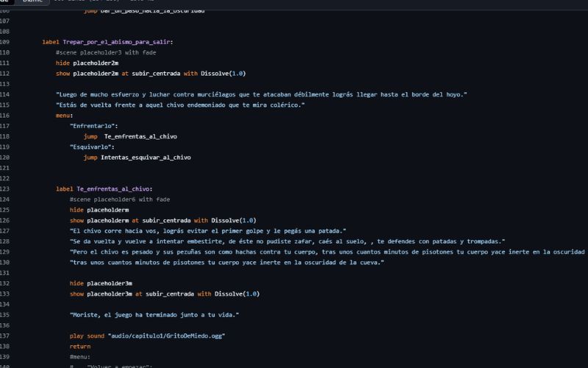
Task: Click label name Trepar_por_el_abismo_para_salir
Action: [117, 42]
